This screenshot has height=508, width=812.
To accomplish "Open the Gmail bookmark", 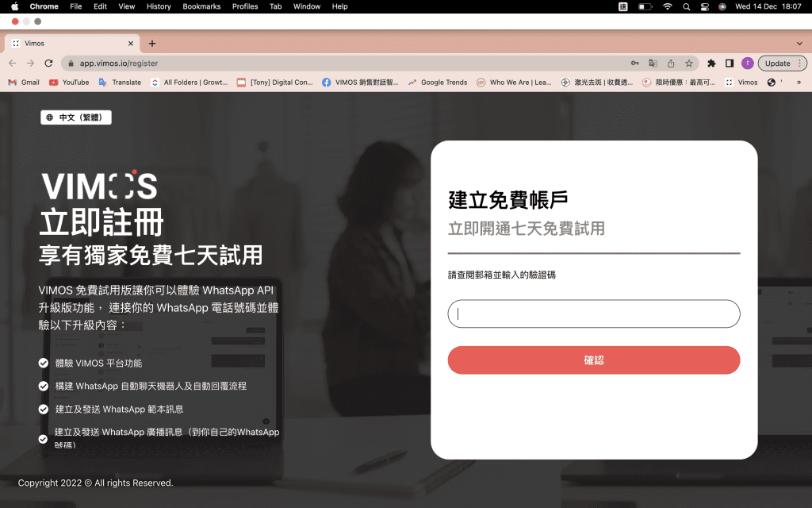I will tap(25, 83).
